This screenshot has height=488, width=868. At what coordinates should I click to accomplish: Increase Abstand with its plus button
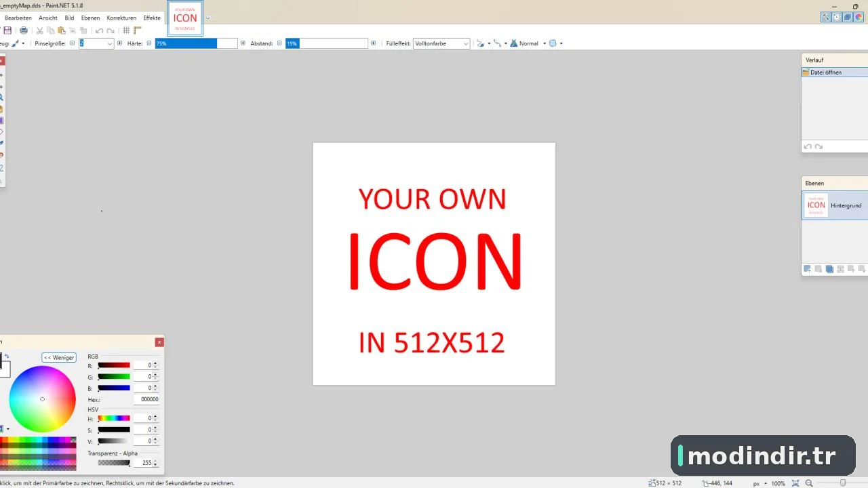click(373, 43)
